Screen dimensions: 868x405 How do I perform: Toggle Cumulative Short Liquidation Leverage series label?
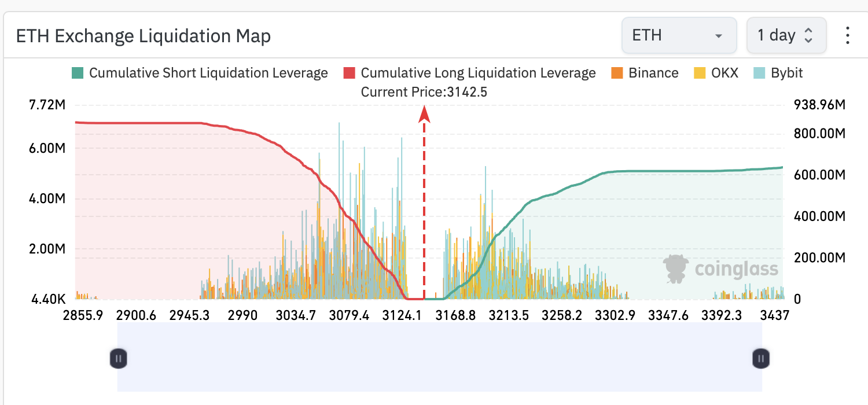click(208, 73)
